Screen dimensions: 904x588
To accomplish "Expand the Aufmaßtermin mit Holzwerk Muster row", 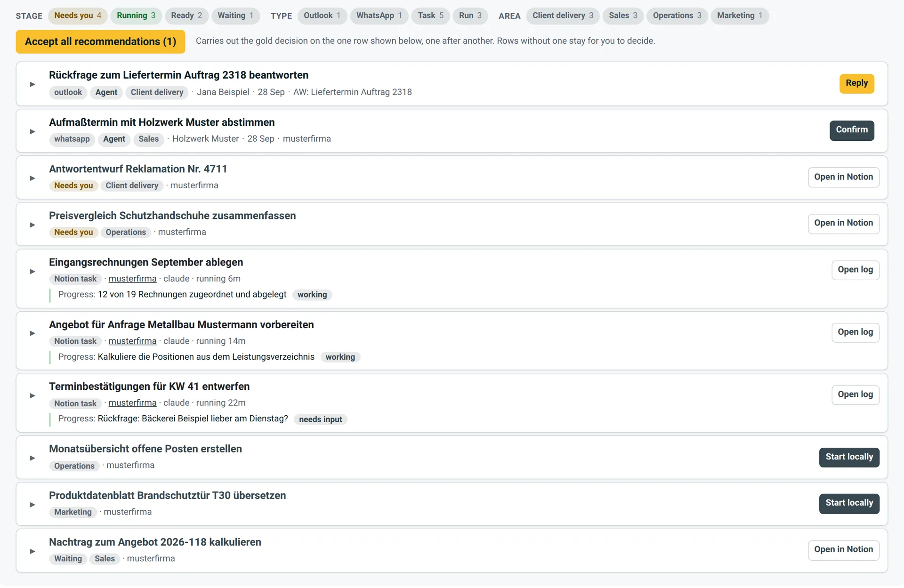I will click(x=32, y=131).
